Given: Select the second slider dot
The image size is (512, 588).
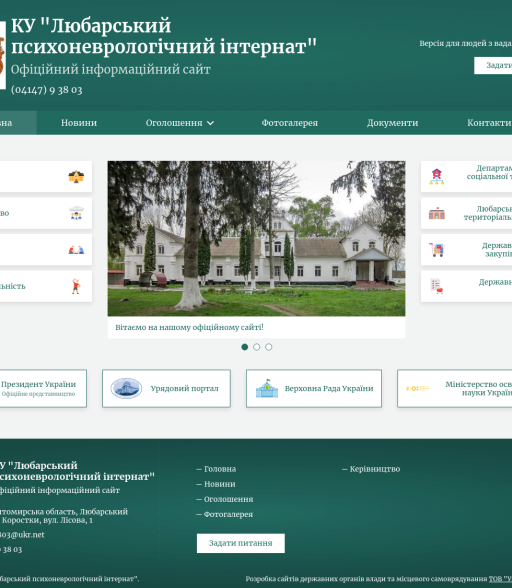Looking at the screenshot, I should coord(257,347).
